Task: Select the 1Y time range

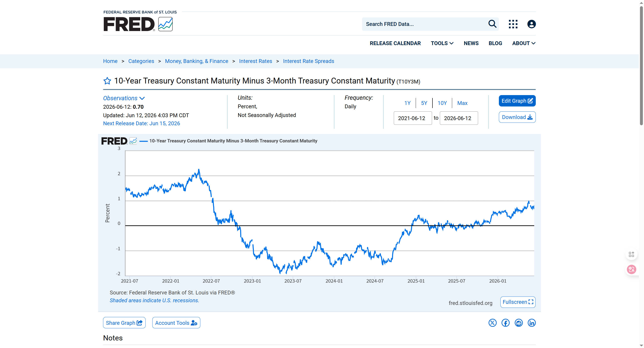Action: tap(407, 103)
